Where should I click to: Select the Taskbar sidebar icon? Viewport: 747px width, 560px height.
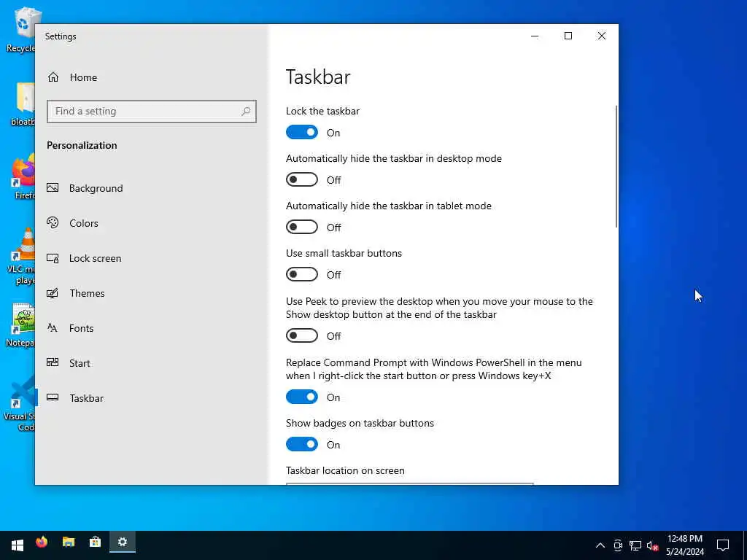(53, 397)
